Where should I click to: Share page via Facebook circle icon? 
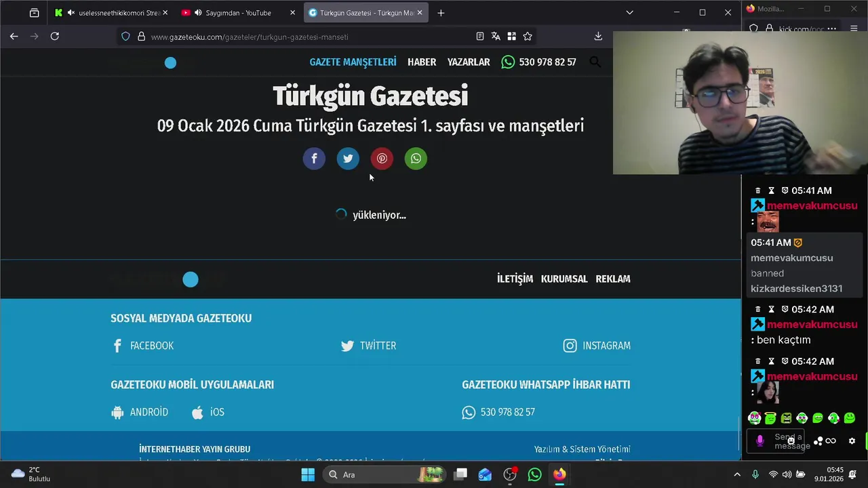314,159
